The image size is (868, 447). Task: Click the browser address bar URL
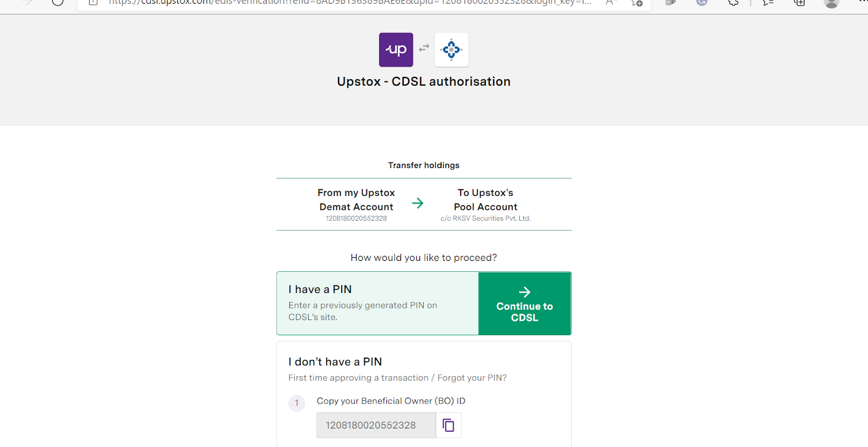click(x=347, y=3)
